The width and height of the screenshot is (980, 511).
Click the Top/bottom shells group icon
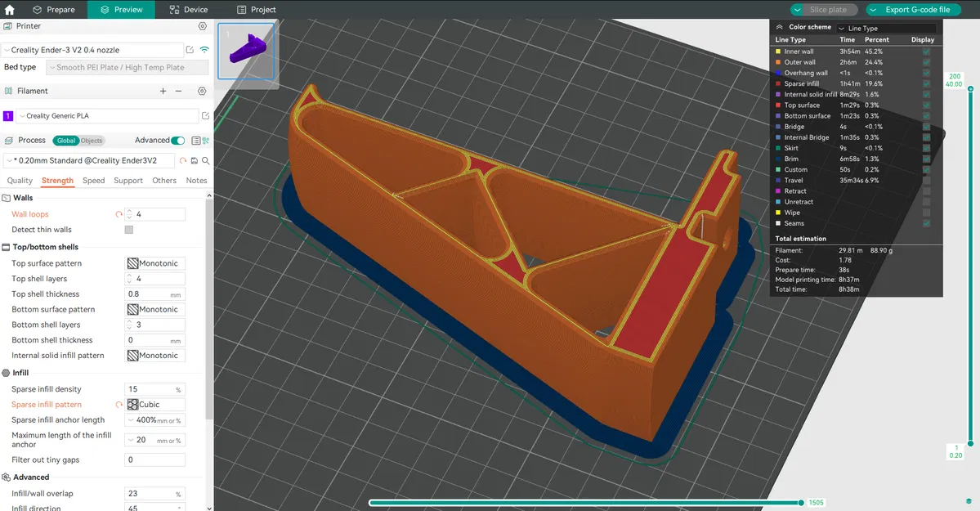pyautogui.click(x=6, y=247)
